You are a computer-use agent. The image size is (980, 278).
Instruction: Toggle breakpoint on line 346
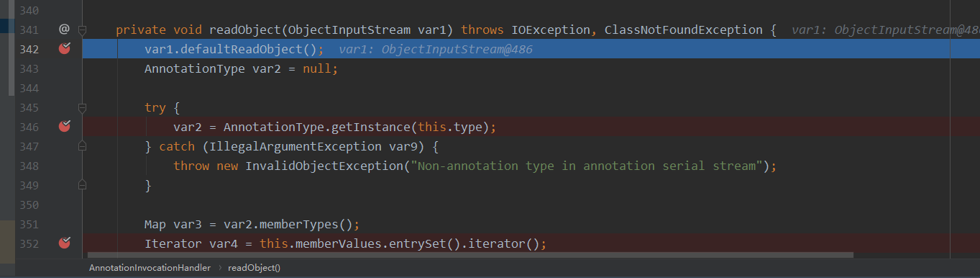coord(65,127)
